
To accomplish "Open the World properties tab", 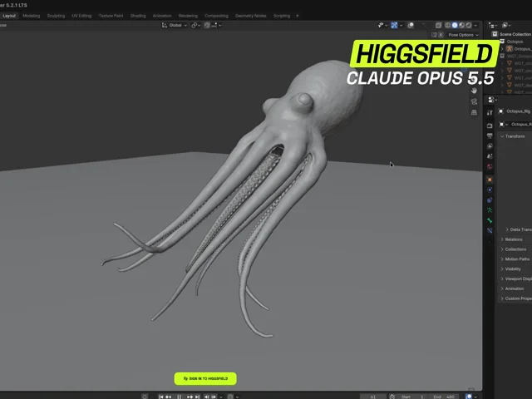I will (x=490, y=166).
